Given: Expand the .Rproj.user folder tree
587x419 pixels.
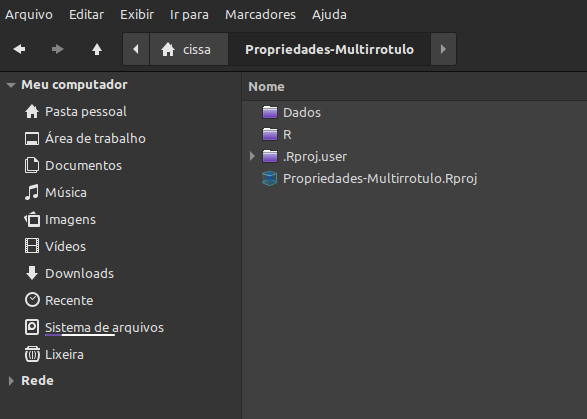Looking at the screenshot, I should pos(252,157).
